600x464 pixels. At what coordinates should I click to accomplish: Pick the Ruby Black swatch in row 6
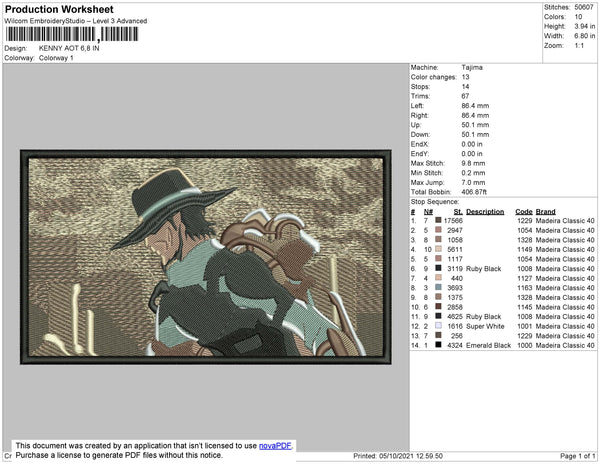click(438, 269)
